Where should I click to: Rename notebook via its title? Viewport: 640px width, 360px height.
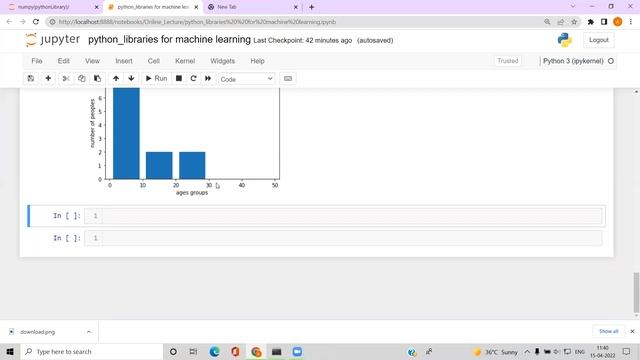(x=169, y=40)
